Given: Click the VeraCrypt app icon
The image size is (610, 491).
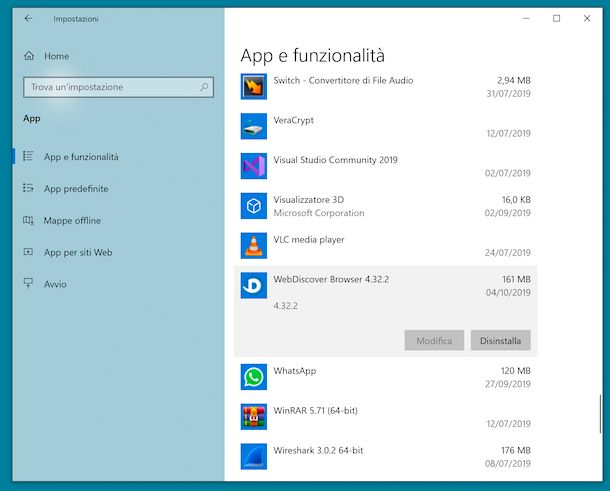Looking at the screenshot, I should coord(254,126).
